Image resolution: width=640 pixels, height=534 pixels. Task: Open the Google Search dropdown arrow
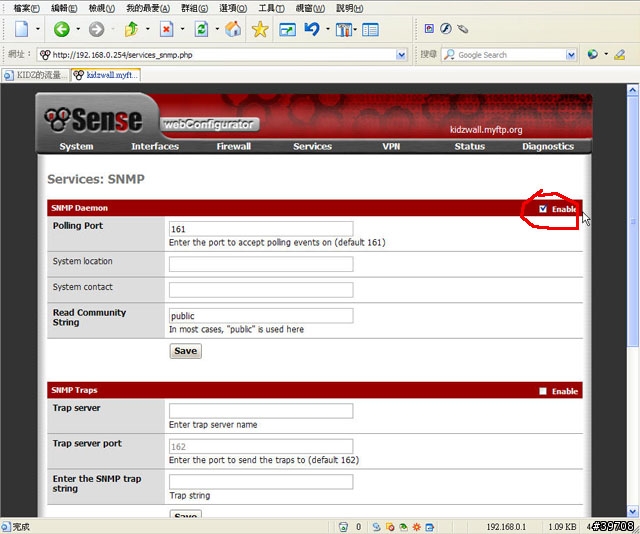click(571, 55)
